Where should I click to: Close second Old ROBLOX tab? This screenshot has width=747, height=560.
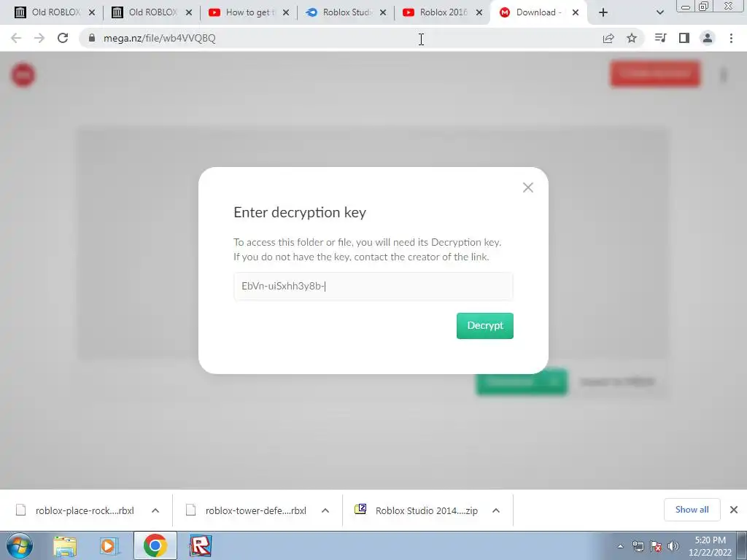point(189,13)
